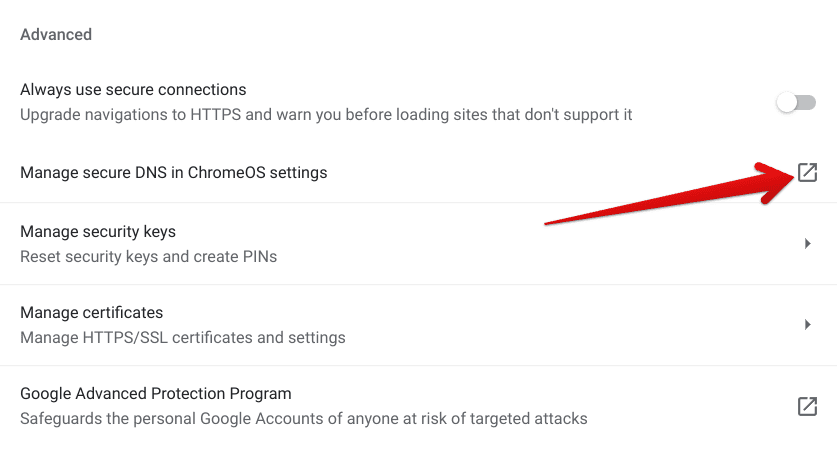837x462 pixels.
Task: Click 'Reset security keys and create PINs' subtitle
Action: pos(148,257)
